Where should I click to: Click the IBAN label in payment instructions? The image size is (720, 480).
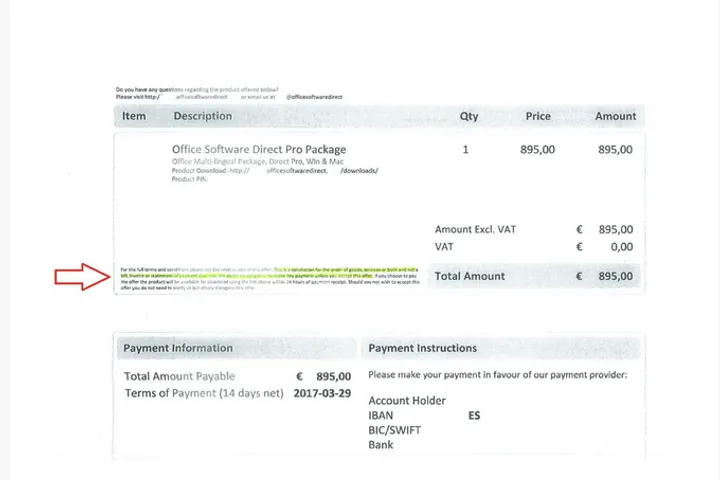pyautogui.click(x=382, y=415)
